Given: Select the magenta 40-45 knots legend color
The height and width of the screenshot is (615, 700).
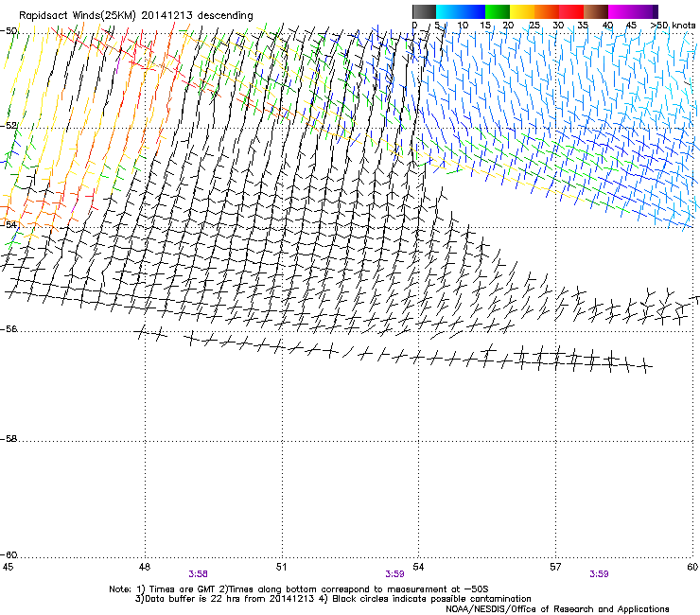Looking at the screenshot, I should 621,11.
